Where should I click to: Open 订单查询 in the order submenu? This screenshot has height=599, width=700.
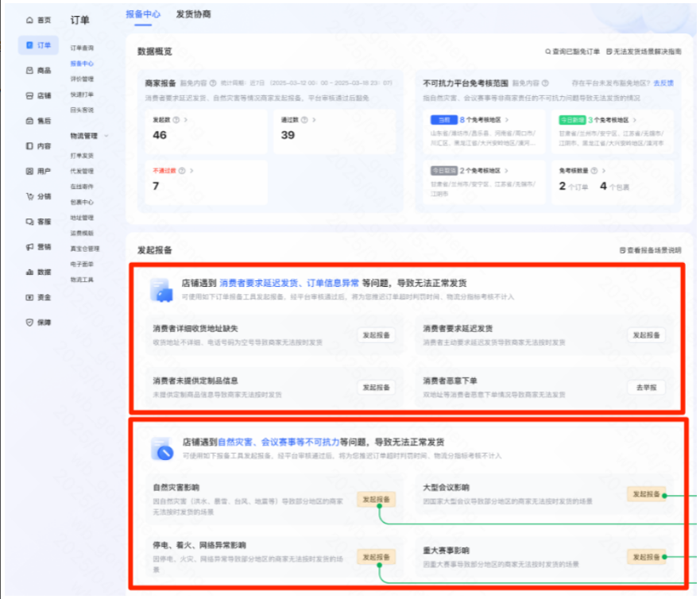click(x=82, y=48)
